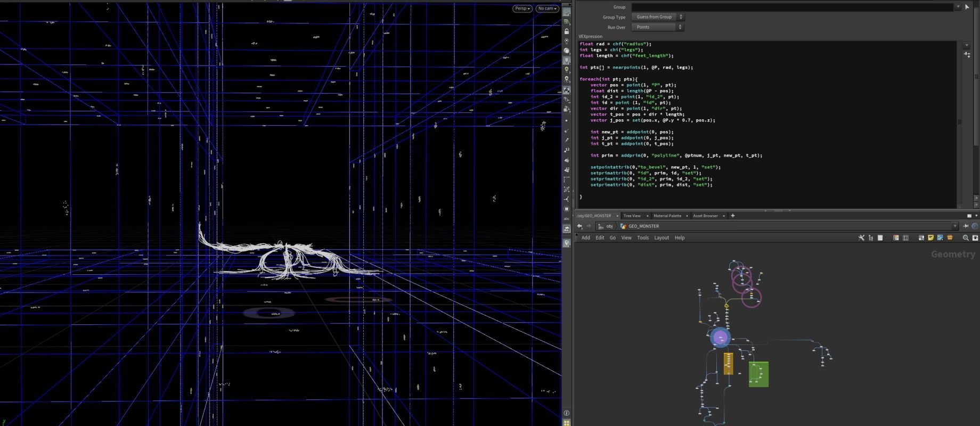The height and width of the screenshot is (426, 980).
Task: Click the obj path segment
Action: (609, 226)
